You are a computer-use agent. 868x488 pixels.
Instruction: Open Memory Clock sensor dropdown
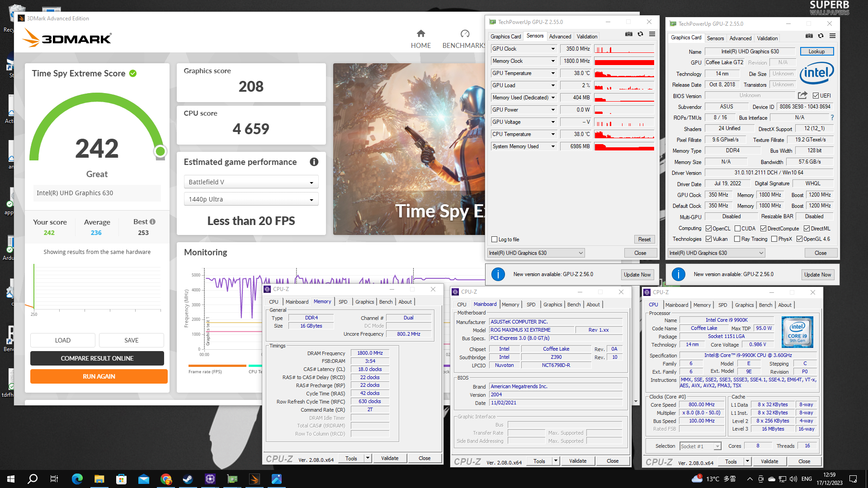[552, 61]
